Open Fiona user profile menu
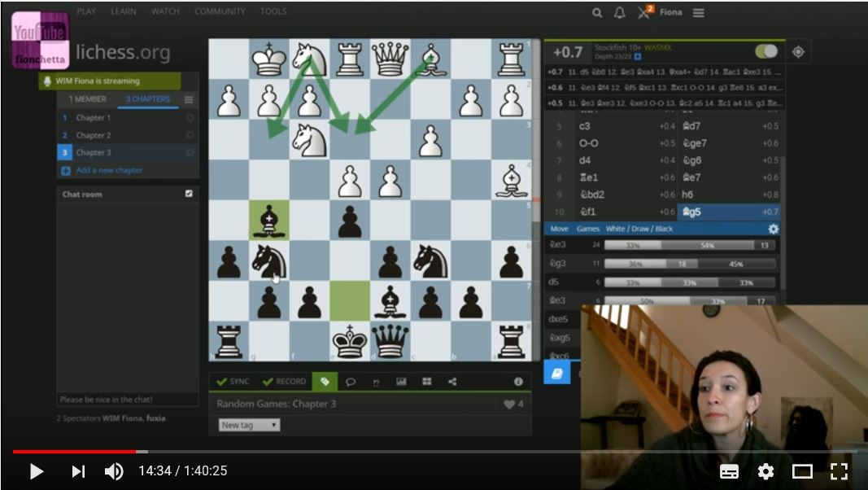868x490 pixels. [670, 12]
